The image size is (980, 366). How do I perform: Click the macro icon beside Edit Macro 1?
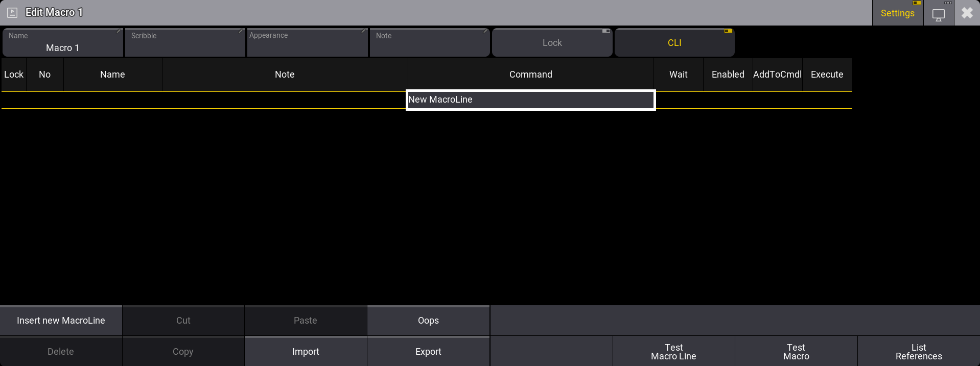click(x=12, y=13)
